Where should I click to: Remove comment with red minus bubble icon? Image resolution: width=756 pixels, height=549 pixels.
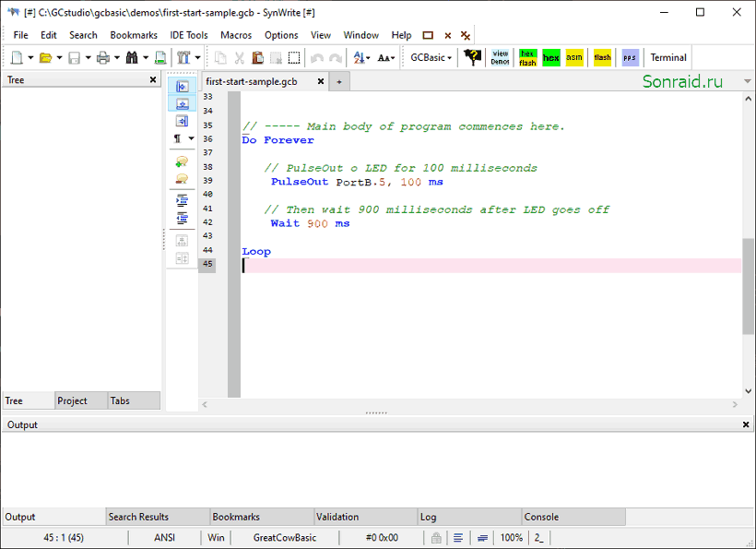(x=182, y=179)
